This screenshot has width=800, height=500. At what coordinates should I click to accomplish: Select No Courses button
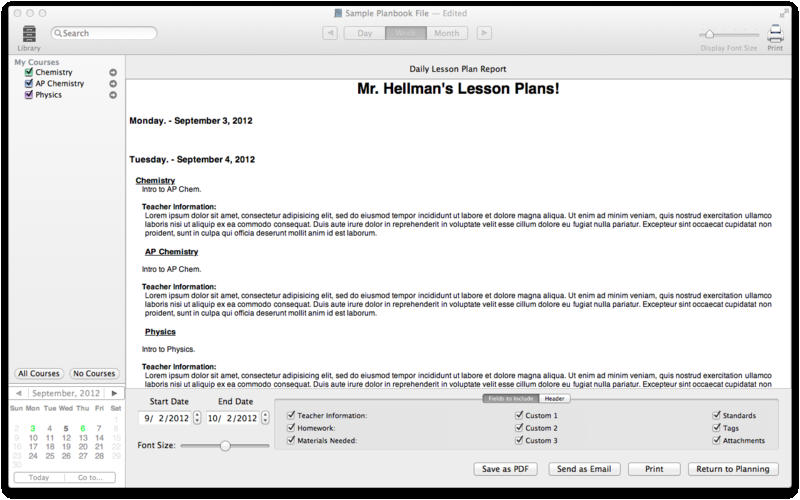tap(94, 373)
